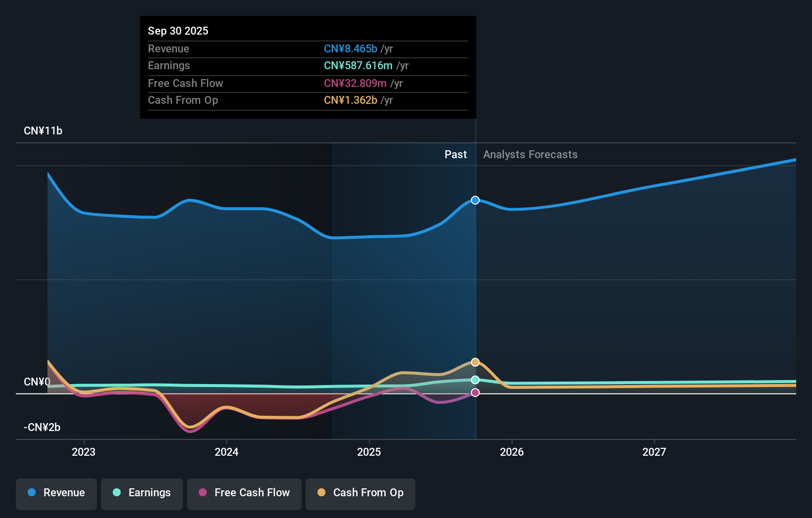Click the CN¥32.809m free cash flow value
This screenshot has width=812, height=518.
click(355, 84)
